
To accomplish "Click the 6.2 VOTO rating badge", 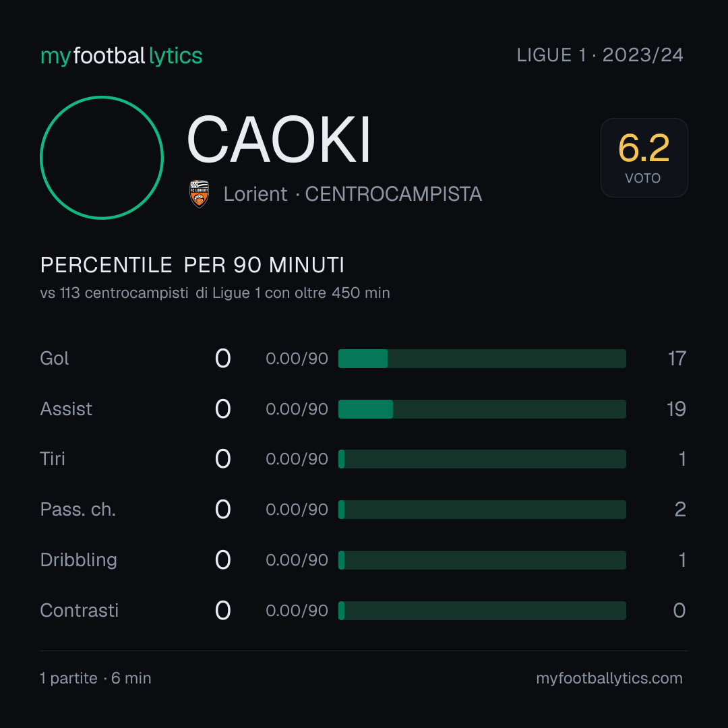I will point(644,157).
